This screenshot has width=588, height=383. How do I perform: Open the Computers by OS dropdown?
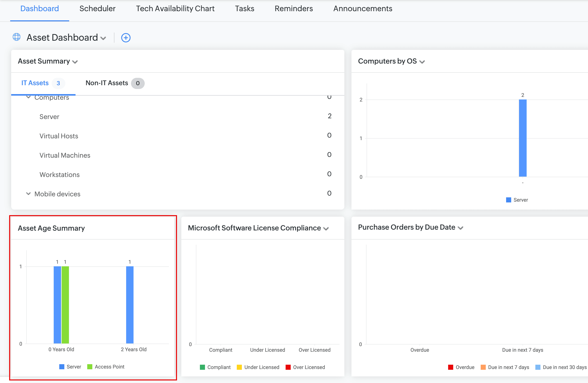[x=422, y=62]
